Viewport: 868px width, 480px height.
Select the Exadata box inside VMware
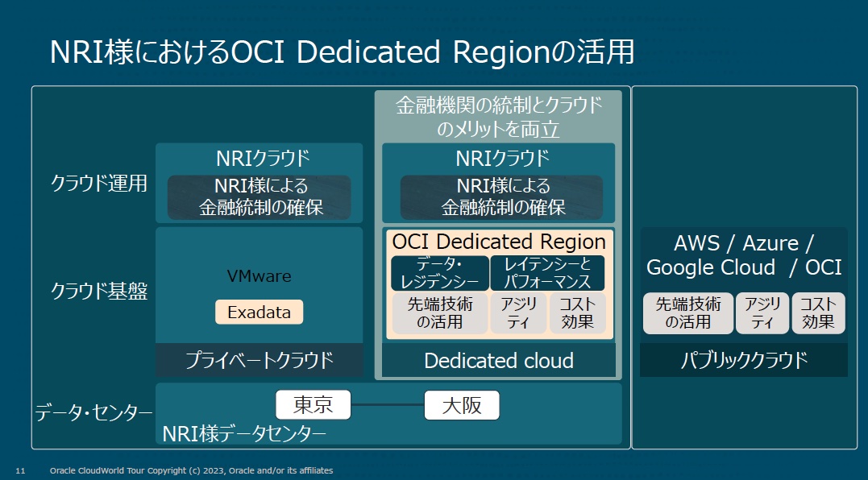(x=259, y=312)
